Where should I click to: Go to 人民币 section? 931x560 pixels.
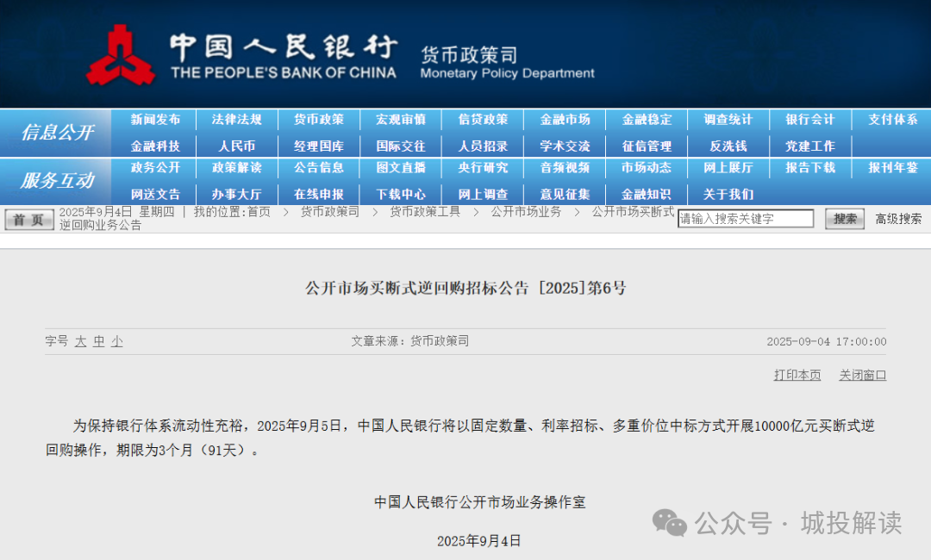click(x=237, y=146)
